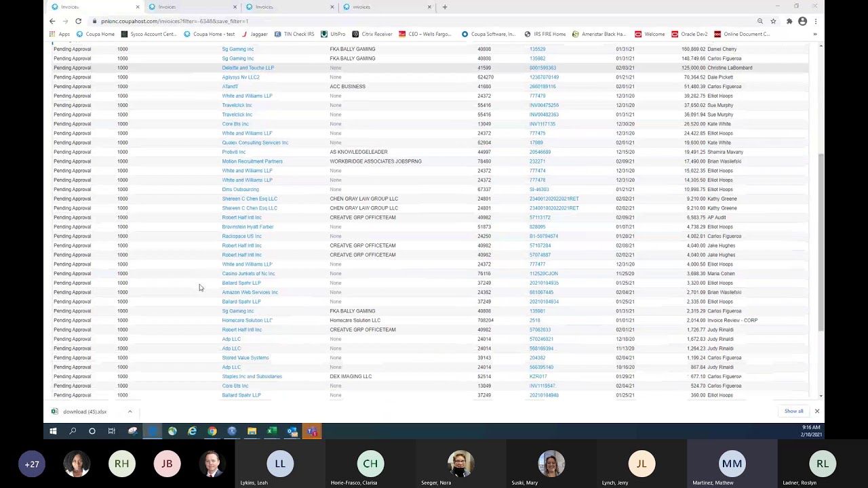Image resolution: width=868 pixels, height=488 pixels.
Task: Close the downloads bar
Action: tap(816, 411)
